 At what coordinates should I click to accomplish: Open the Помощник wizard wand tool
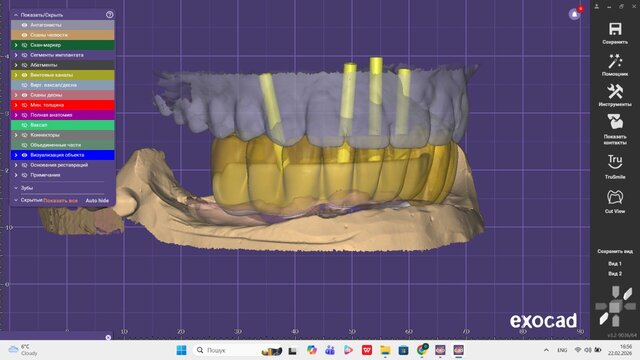pyautogui.click(x=615, y=62)
